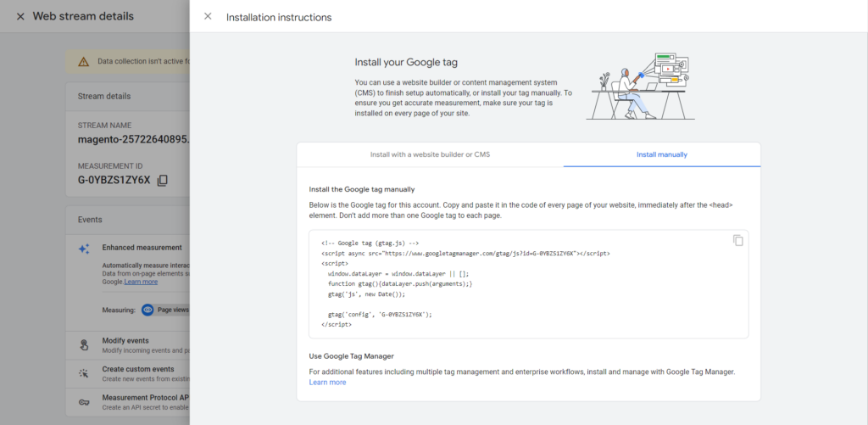Click the Modify events hand icon
Image resolution: width=868 pixels, height=425 pixels.
[x=84, y=345]
